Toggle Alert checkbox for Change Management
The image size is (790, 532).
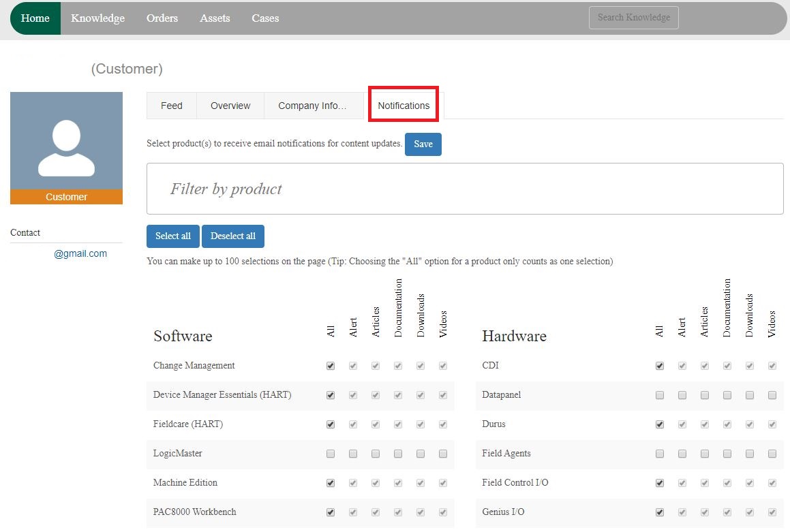tap(353, 366)
